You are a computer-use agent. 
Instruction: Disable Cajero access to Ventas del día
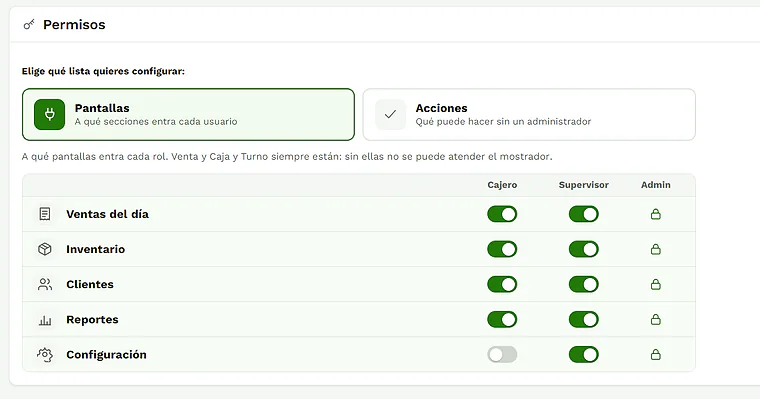[502, 214]
